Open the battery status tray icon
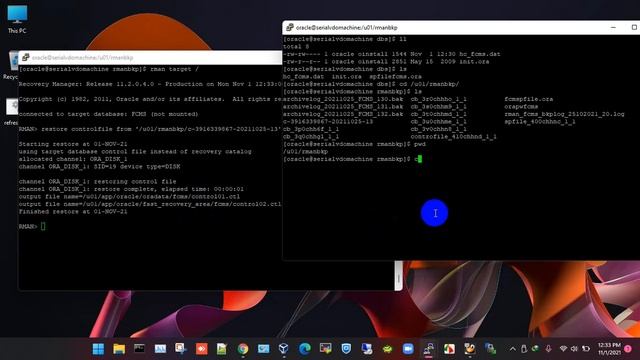Viewport: 640px width, 360px height. (586, 349)
